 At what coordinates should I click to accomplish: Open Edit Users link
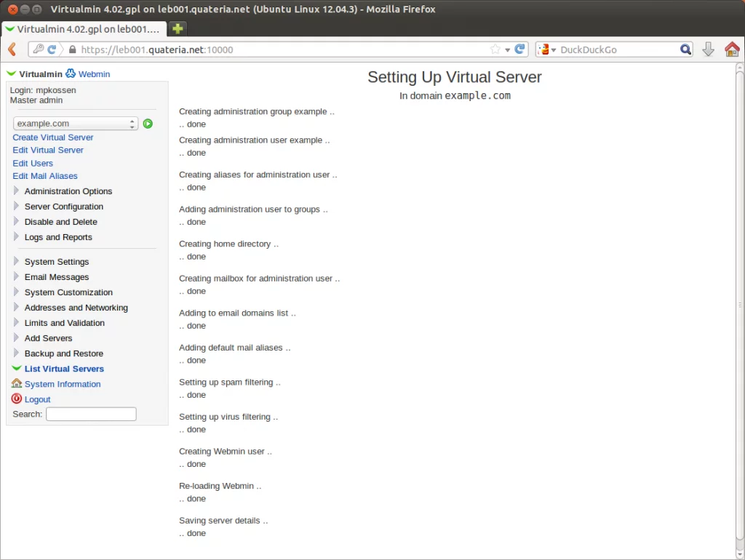(32, 164)
